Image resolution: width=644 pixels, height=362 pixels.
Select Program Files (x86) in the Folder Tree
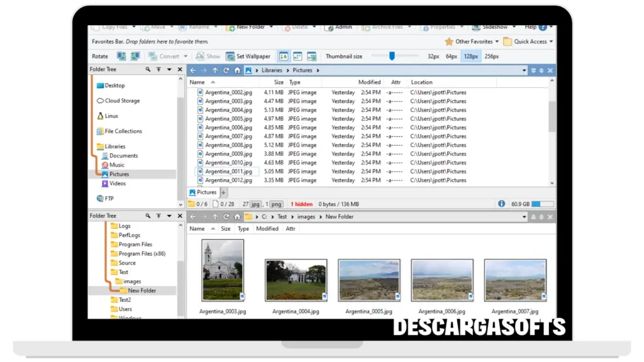[x=141, y=254]
